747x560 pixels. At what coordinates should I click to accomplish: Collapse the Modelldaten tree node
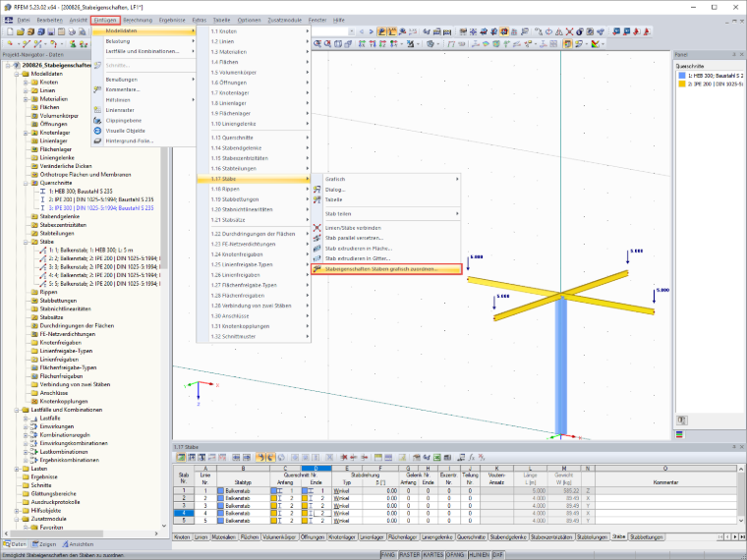(17, 74)
